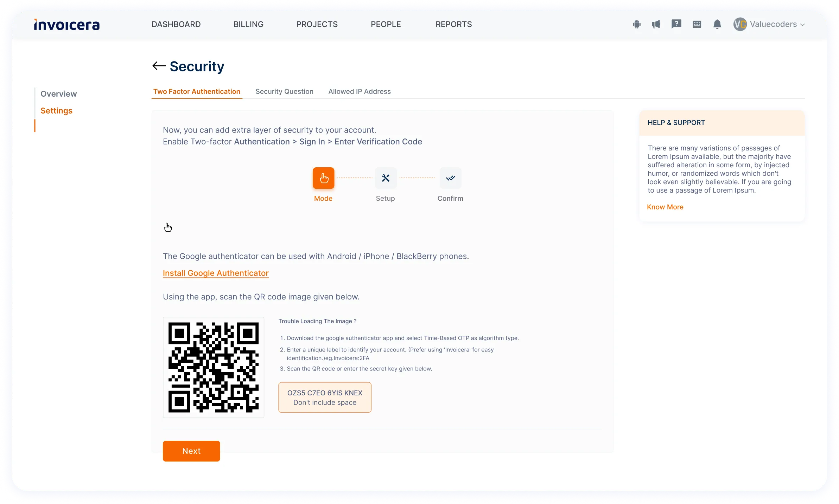Viewport: 839px width, 504px height.
Task: Click the Mode step hand icon
Action: pyautogui.click(x=323, y=178)
